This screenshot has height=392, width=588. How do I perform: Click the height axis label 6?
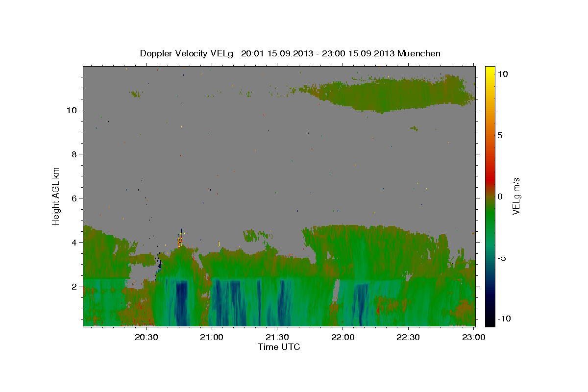pos(73,198)
